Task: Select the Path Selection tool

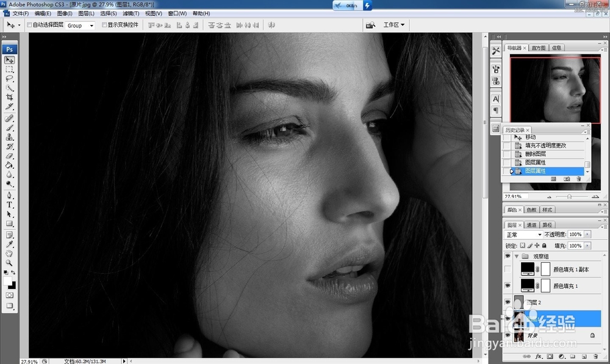Action: pos(9,214)
